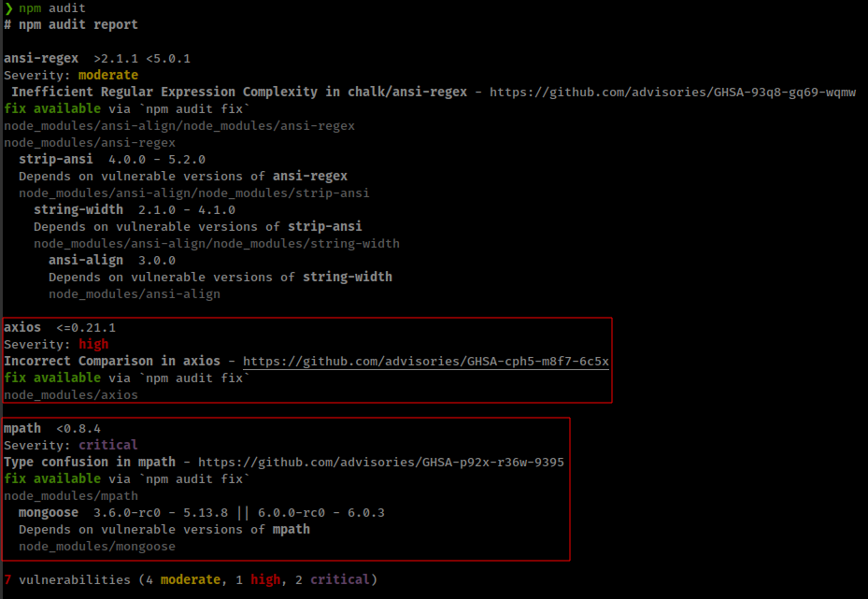This screenshot has width=868, height=599.
Task: Click the "7 vulnerabilities" summary line
Action: 191,580
